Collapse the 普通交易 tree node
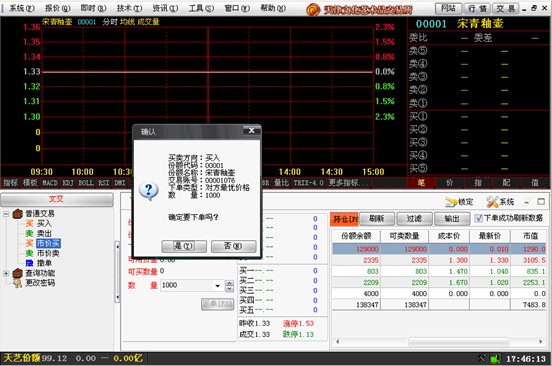 click(x=6, y=214)
